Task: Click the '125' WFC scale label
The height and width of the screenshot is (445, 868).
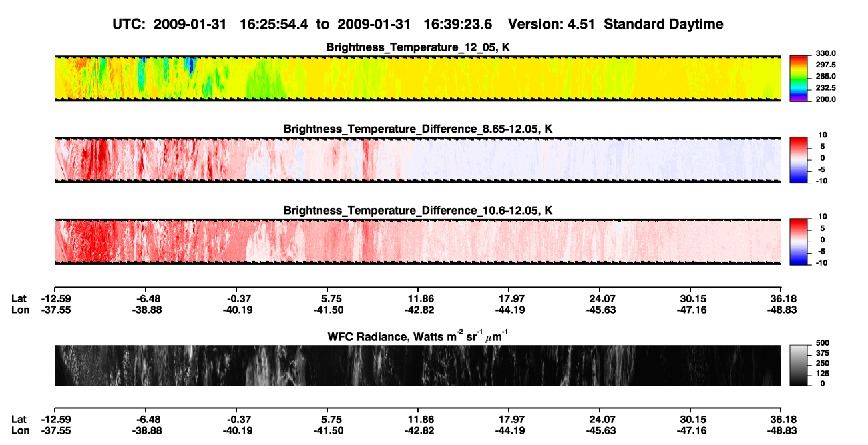Action: [821, 373]
